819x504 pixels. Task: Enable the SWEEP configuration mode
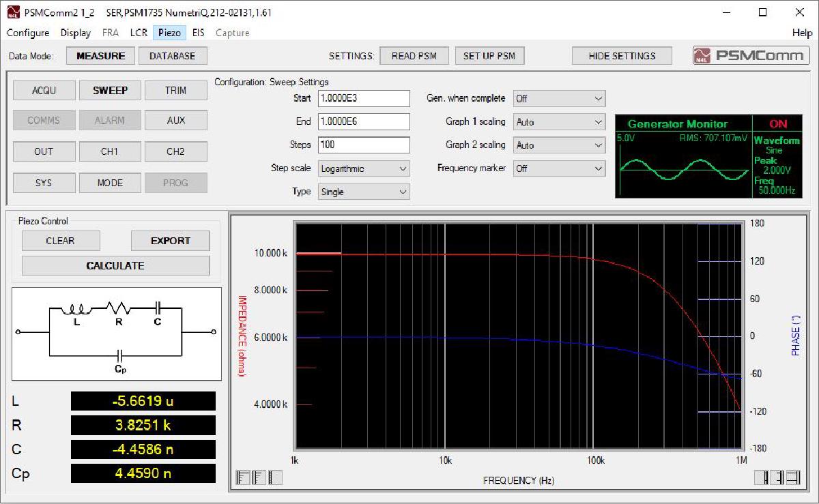point(110,89)
